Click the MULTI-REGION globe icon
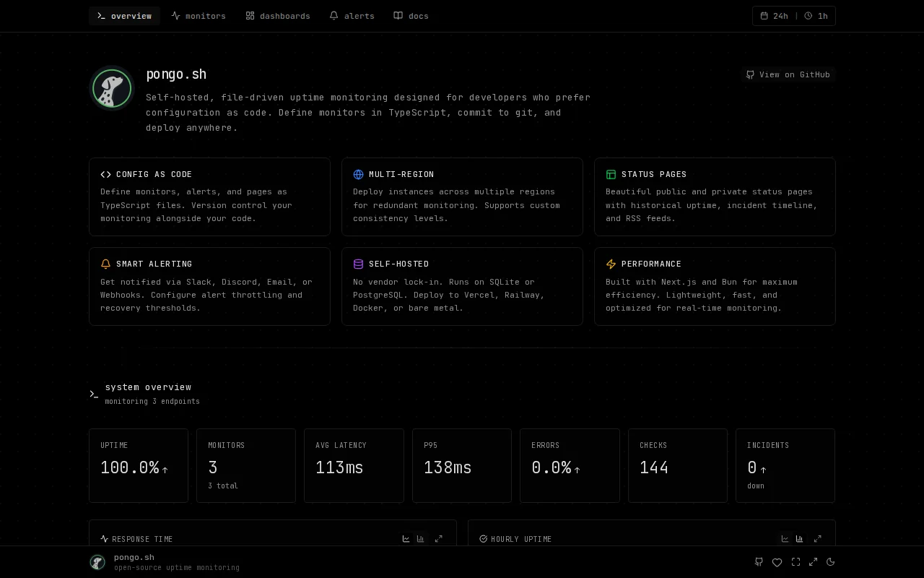 358,174
